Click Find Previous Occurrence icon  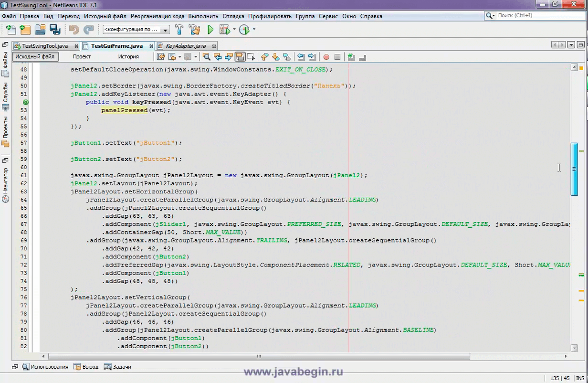click(218, 57)
